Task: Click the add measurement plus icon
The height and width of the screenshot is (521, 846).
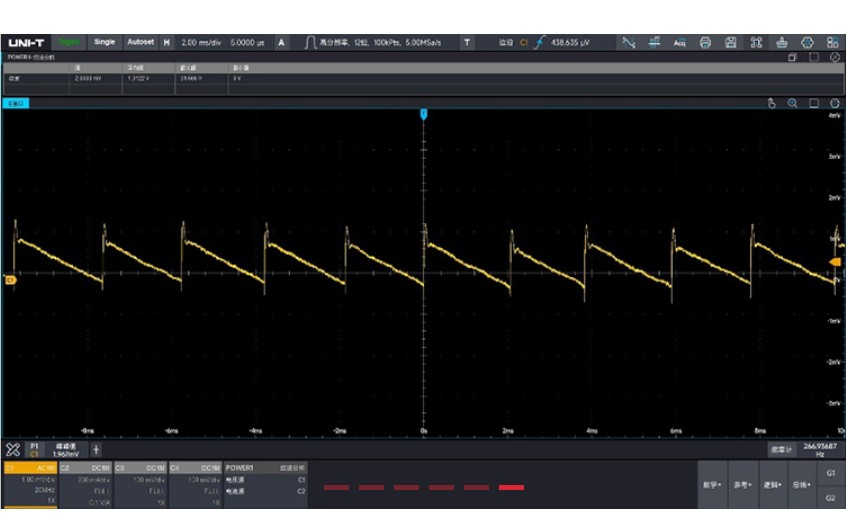Action: [96, 449]
